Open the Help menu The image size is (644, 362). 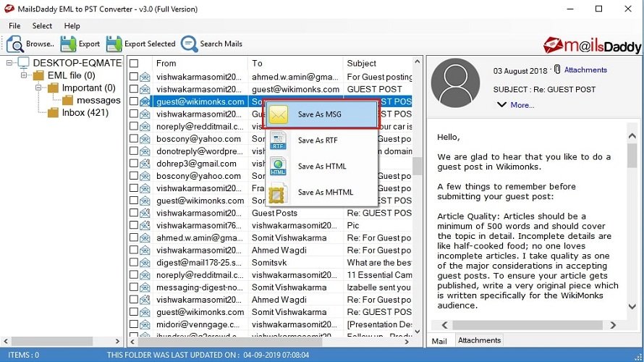[x=72, y=26]
